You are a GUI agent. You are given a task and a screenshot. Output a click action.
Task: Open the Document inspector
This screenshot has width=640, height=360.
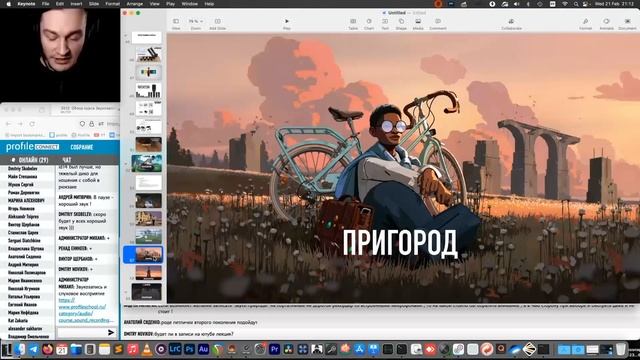[x=627, y=24]
